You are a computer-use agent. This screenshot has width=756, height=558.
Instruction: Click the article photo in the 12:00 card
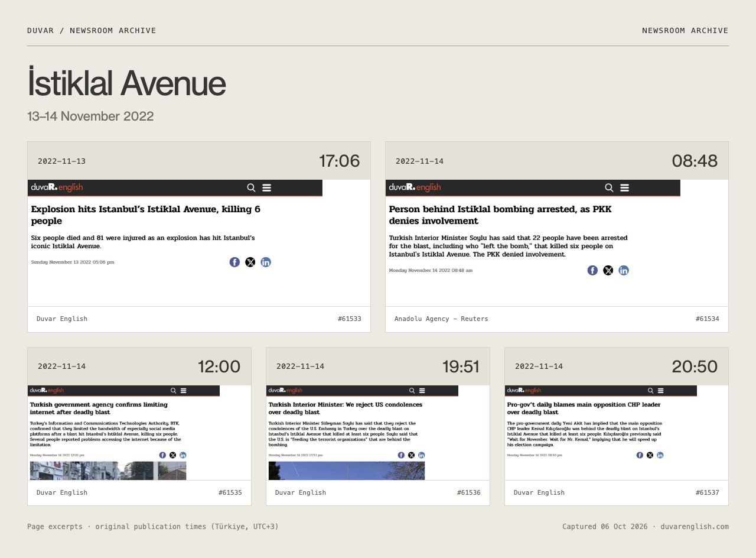(108, 471)
